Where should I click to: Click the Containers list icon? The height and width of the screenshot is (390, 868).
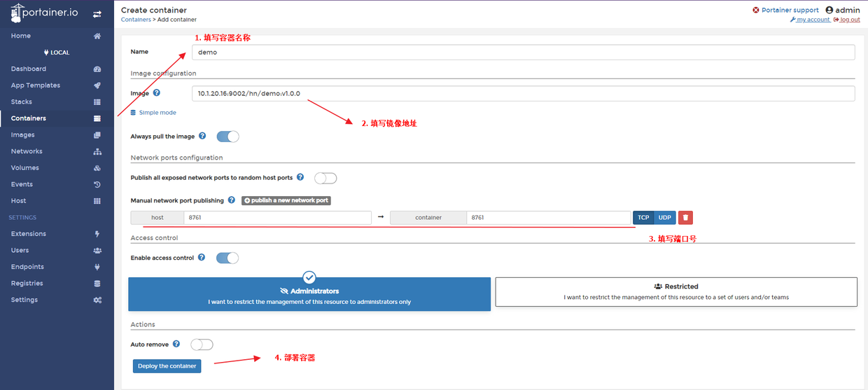[97, 118]
